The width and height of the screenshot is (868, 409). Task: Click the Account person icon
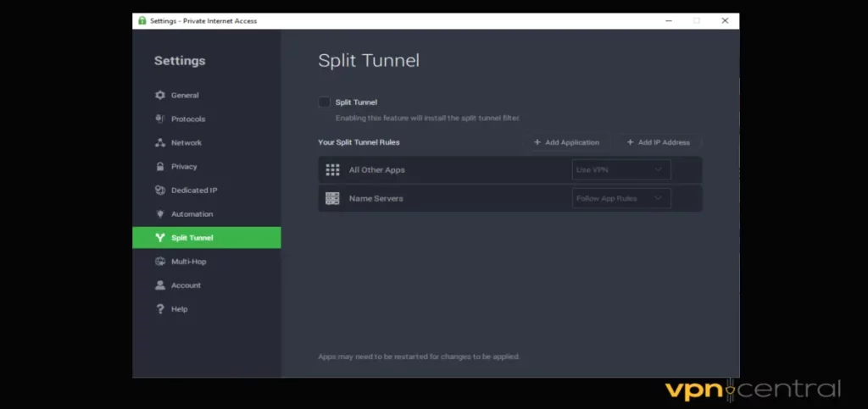pos(160,285)
